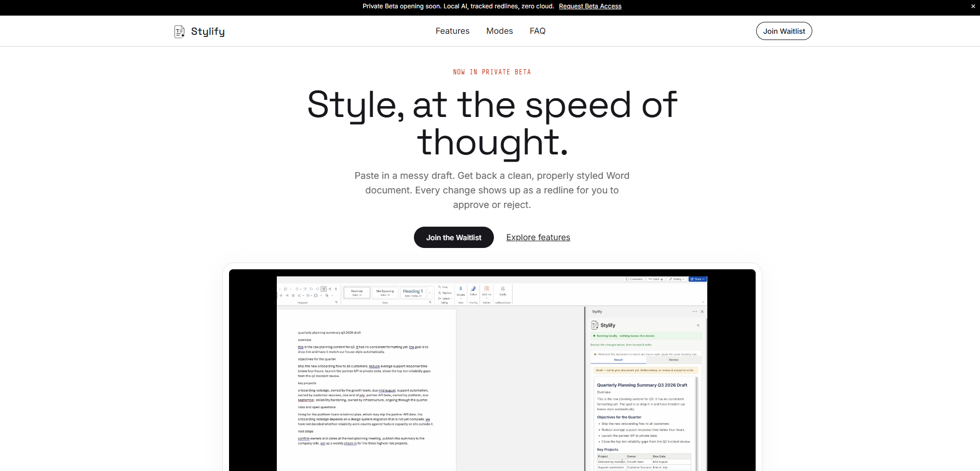The image size is (980, 471).
Task: Switch to the Review tab
Action: point(674,360)
